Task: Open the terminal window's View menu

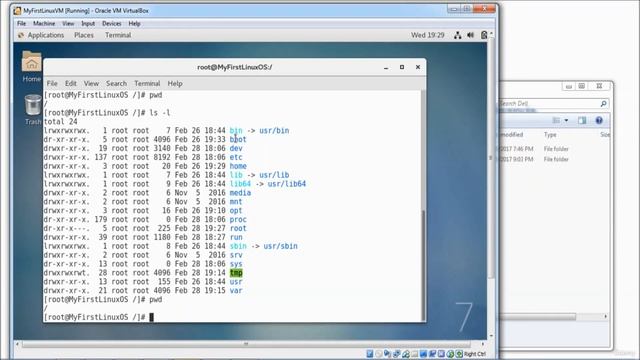Action: [91, 83]
